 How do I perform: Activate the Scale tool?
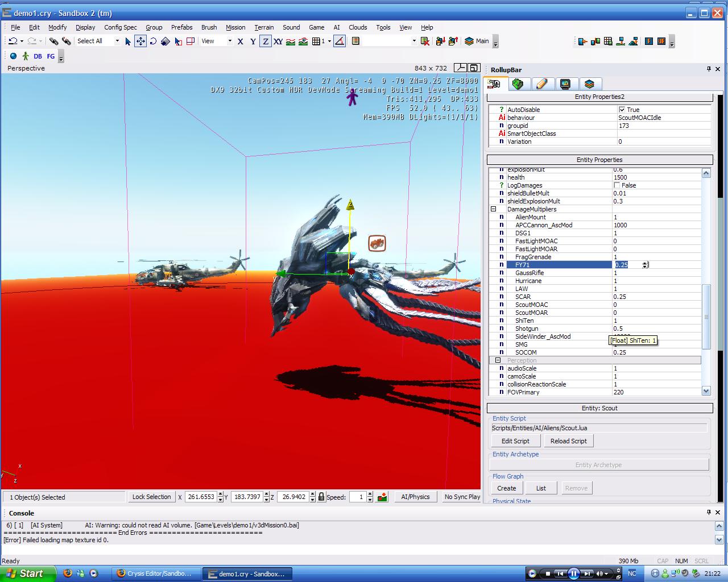pos(165,41)
